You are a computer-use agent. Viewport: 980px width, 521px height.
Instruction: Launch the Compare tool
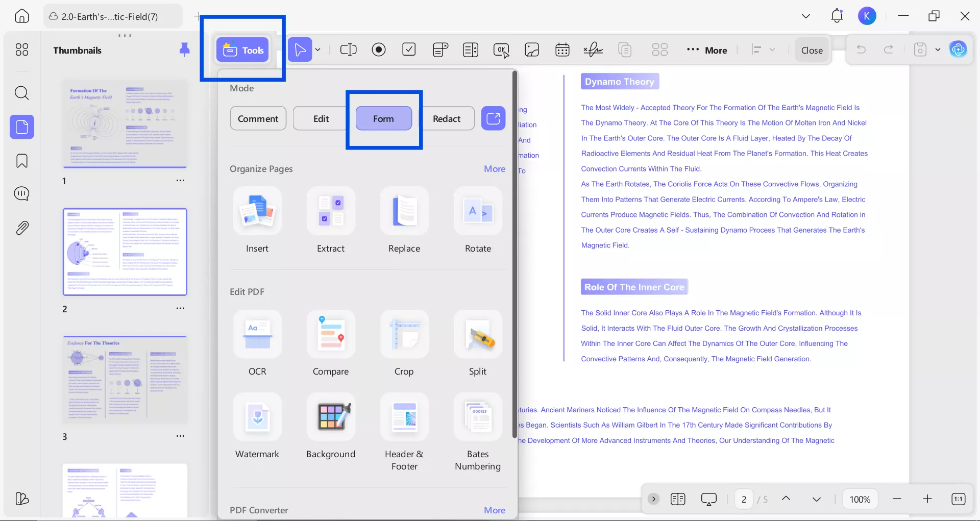click(331, 343)
